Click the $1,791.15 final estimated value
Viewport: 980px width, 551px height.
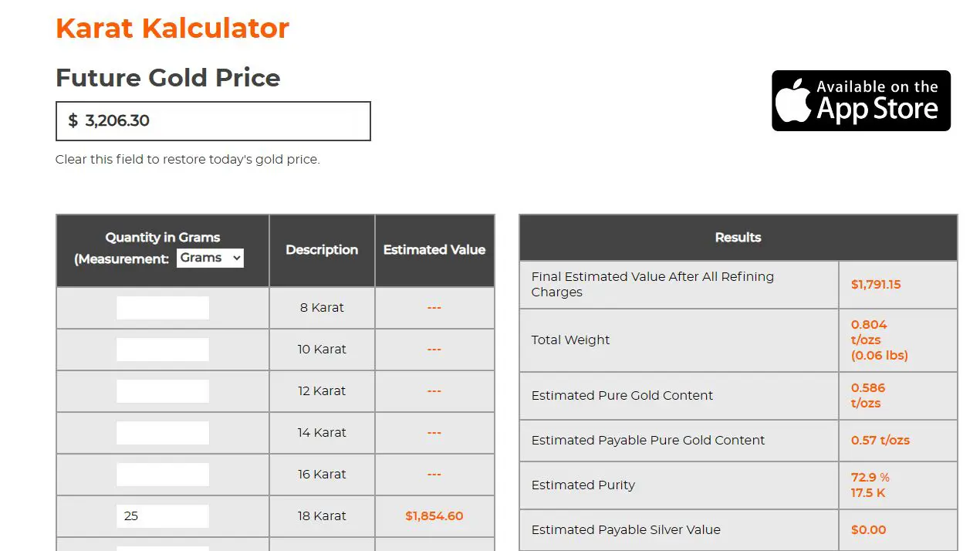[x=876, y=285]
